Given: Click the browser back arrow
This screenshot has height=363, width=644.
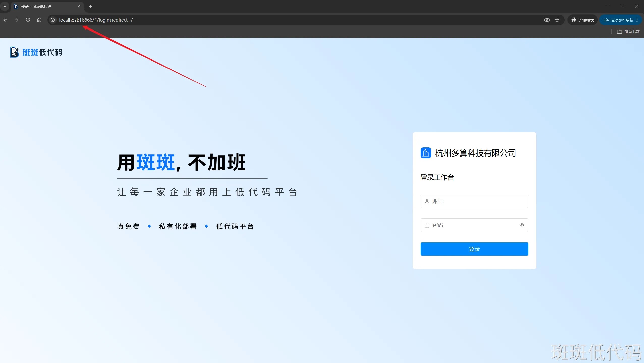Looking at the screenshot, I should pos(5,20).
